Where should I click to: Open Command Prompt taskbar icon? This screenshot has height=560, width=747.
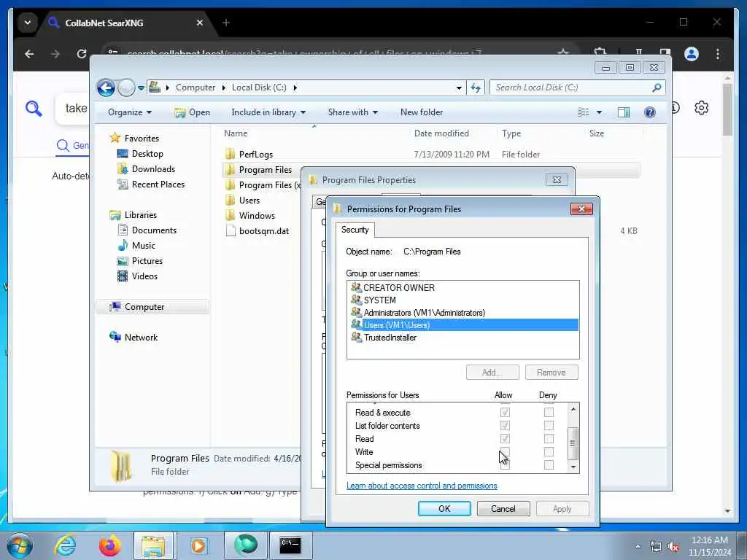pyautogui.click(x=290, y=545)
